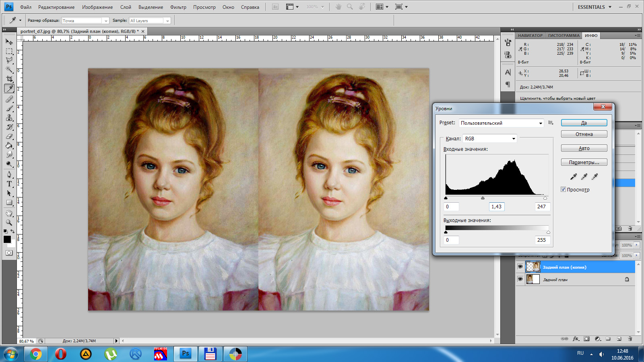Open the Preset dropdown in Levels
Viewport: 644px width, 362px height.
(x=501, y=123)
